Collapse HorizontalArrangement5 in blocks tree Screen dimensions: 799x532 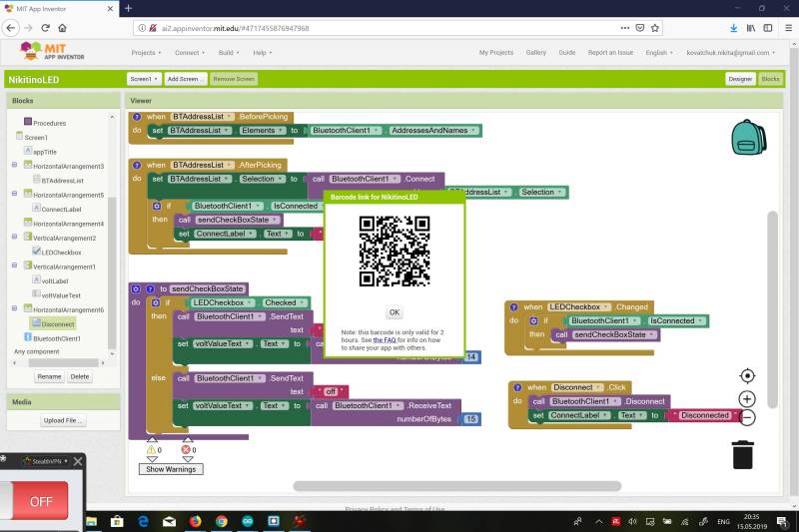pyautogui.click(x=14, y=194)
